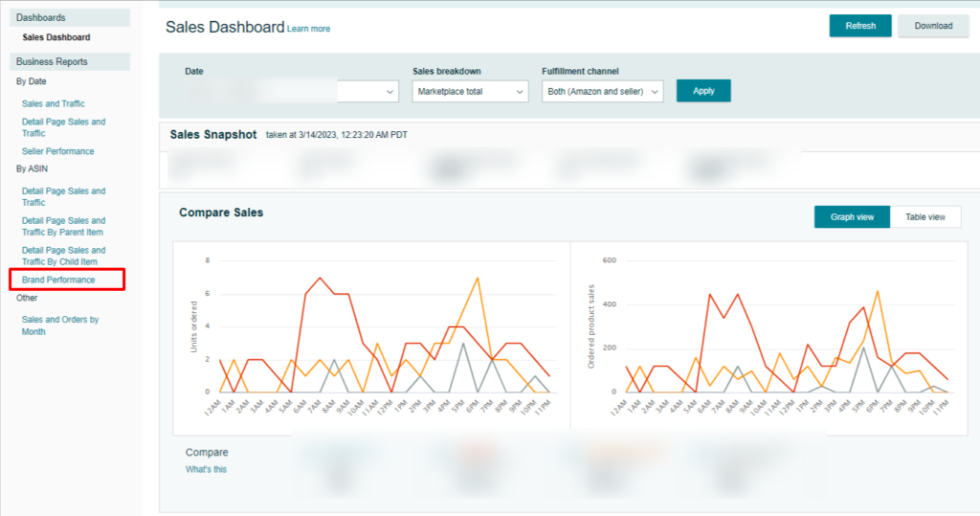Open the Fulfillment channel dropdown
Image resolution: width=980 pixels, height=516 pixels.
pos(602,92)
